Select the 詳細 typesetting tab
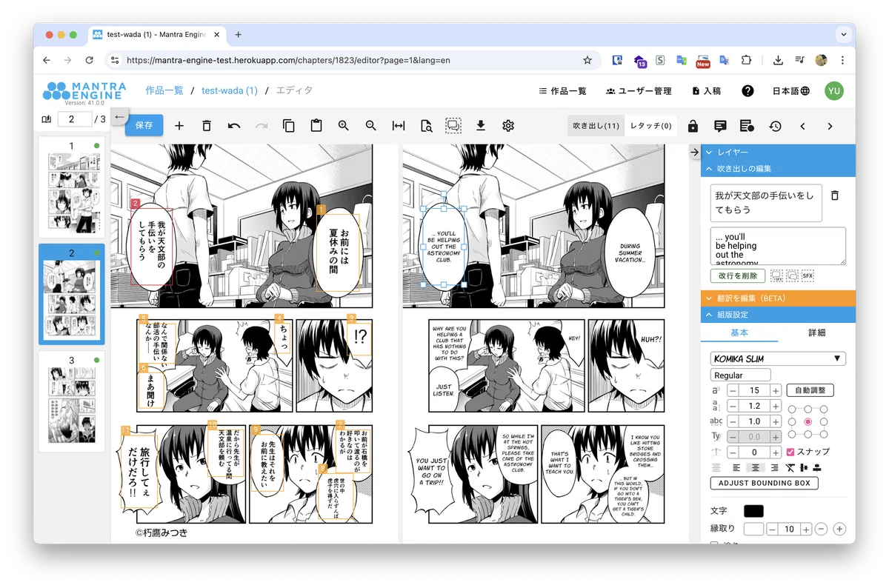This screenshot has width=889, height=588. 816,333
